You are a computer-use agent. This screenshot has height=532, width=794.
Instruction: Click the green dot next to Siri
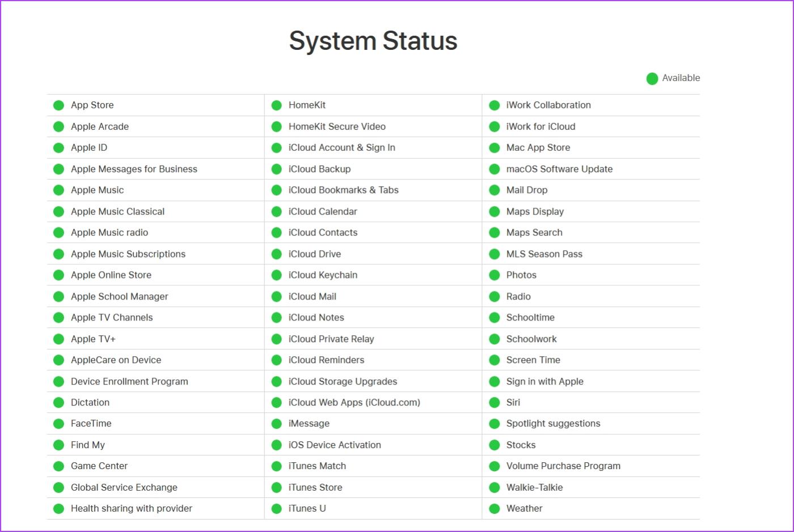494,403
